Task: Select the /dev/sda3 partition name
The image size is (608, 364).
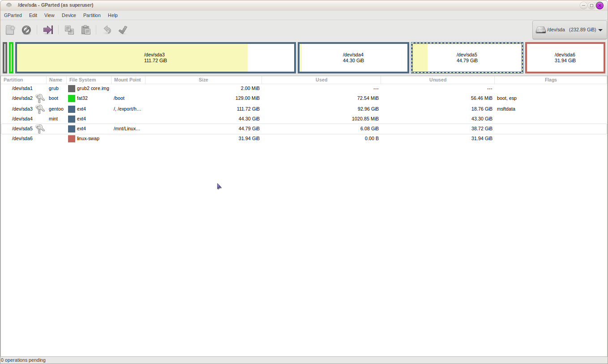Action: (22, 109)
